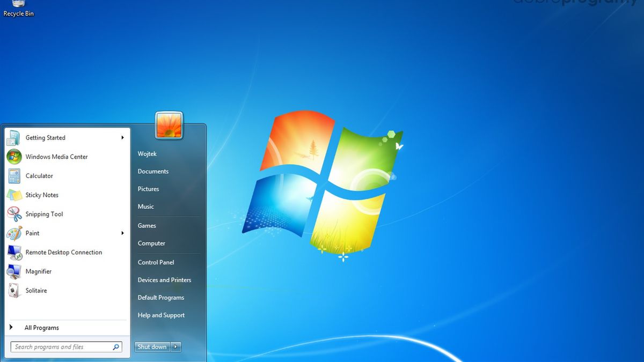Click the Magnifier label

pos(39,272)
